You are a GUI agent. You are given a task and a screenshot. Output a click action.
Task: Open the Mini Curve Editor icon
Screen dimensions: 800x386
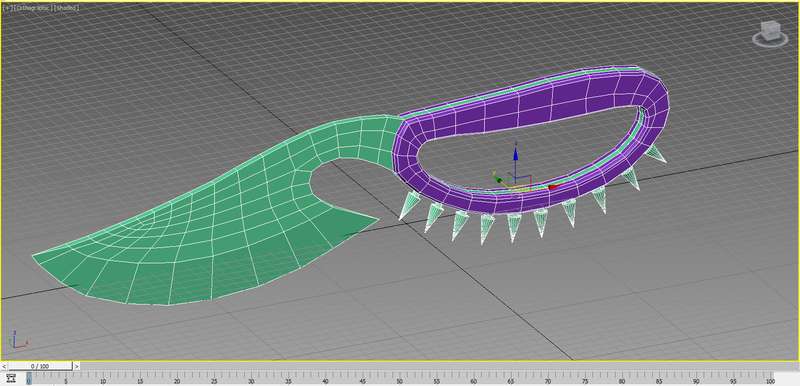pyautogui.click(x=11, y=378)
